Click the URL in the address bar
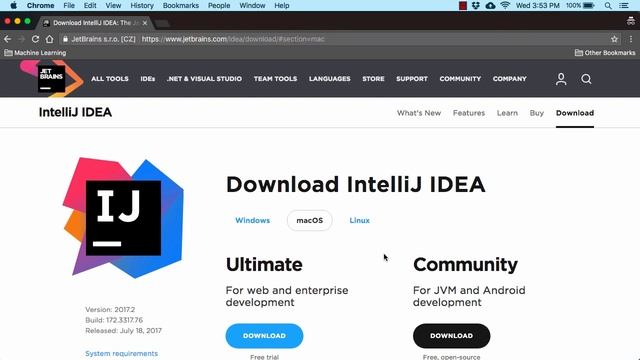The width and height of the screenshot is (640, 360). (233, 39)
